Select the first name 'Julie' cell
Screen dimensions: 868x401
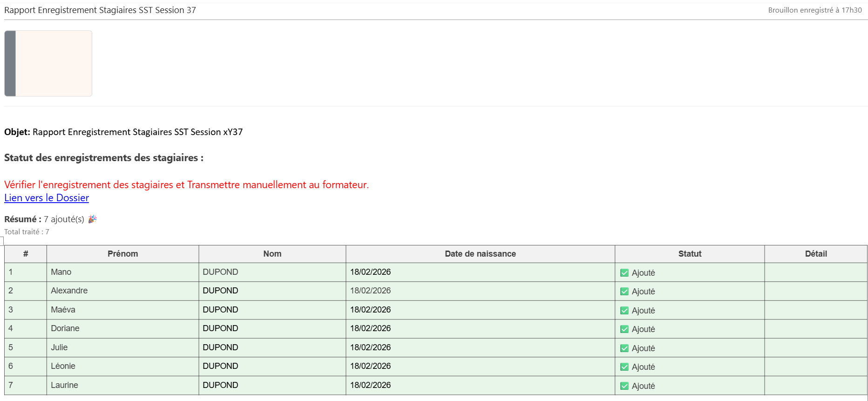point(123,347)
